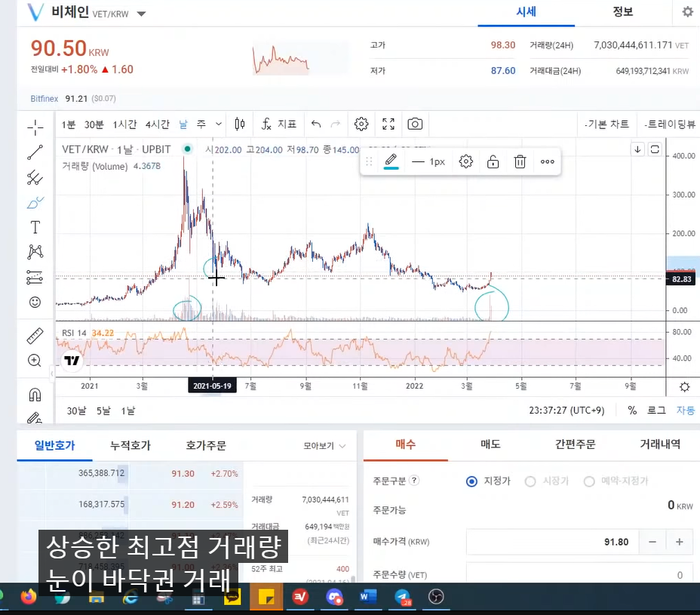Toggle the magnet snap mode
700x615 pixels.
click(x=35, y=395)
